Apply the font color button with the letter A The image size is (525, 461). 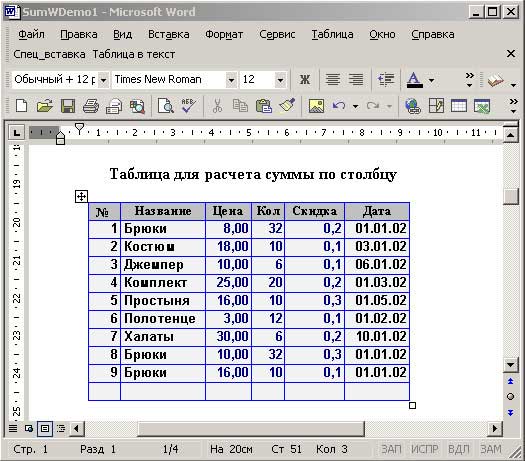coord(415,80)
